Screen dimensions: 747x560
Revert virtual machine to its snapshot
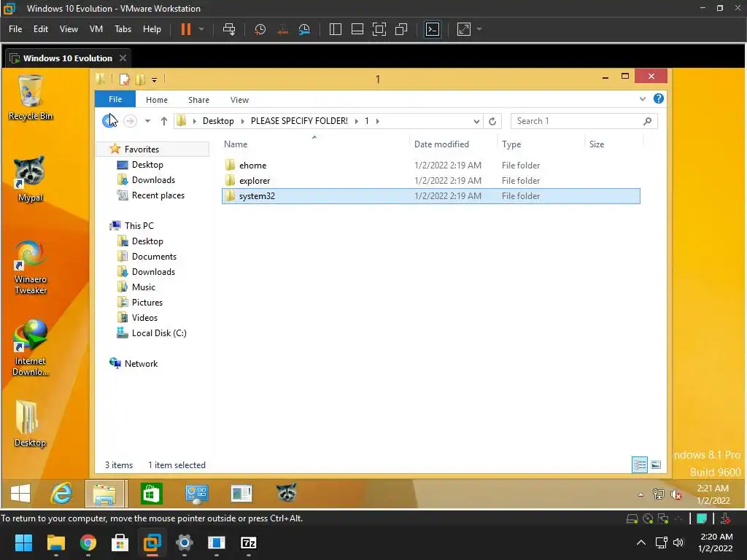[282, 29]
